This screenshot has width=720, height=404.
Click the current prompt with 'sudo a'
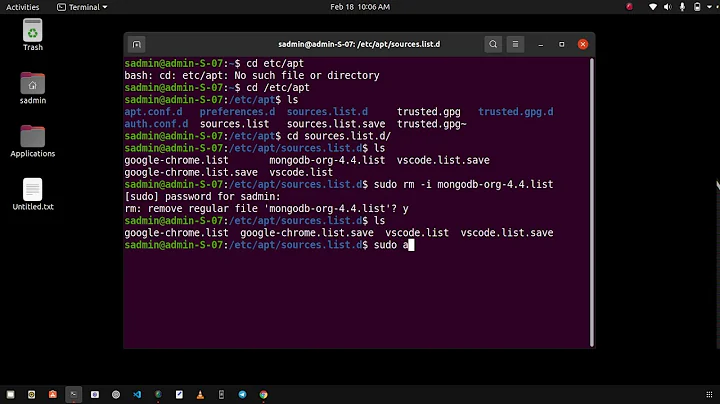[269, 245]
